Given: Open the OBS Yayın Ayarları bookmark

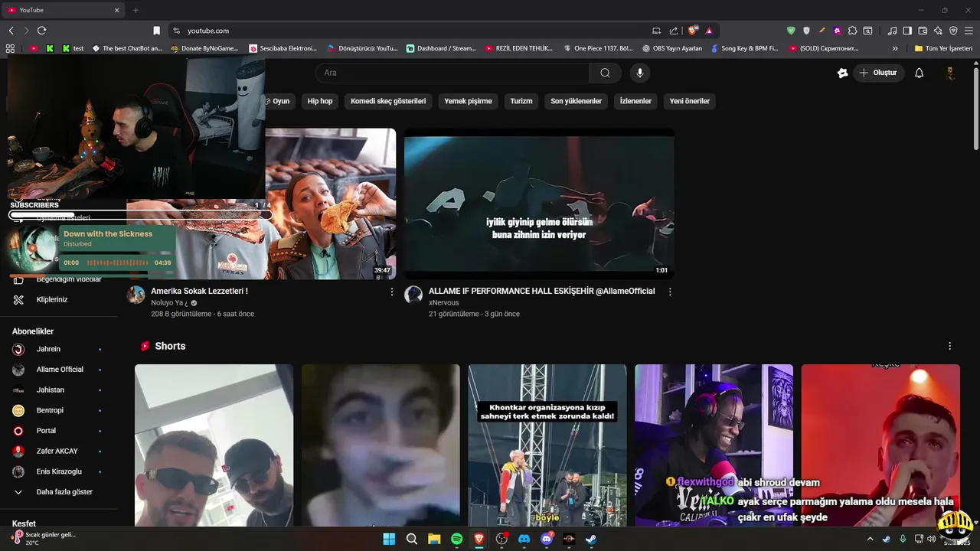Looking at the screenshot, I should [671, 48].
